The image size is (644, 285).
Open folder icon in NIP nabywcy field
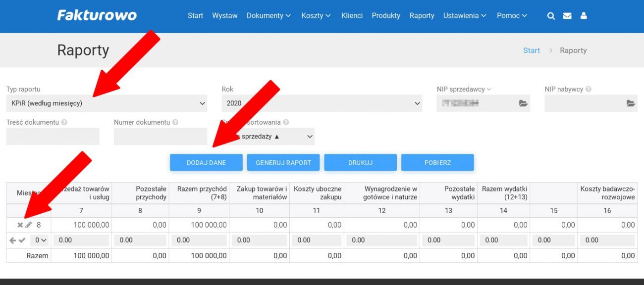[630, 103]
